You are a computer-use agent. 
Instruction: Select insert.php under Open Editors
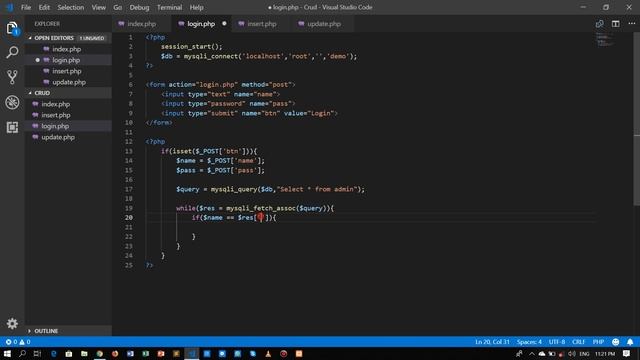[68, 71]
